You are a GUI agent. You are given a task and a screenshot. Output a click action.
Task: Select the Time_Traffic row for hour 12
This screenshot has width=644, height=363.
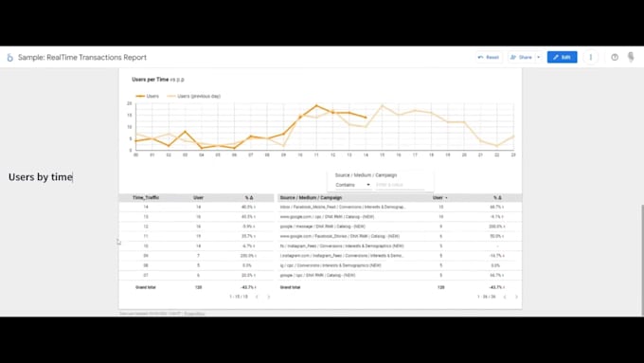(x=196, y=227)
